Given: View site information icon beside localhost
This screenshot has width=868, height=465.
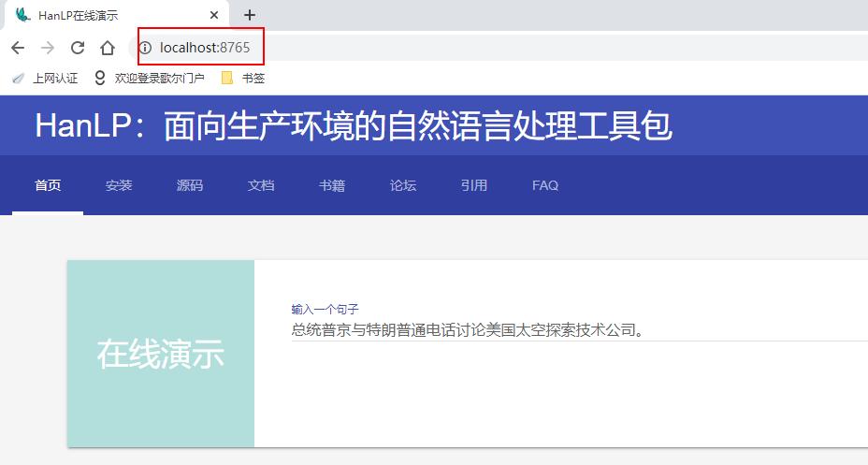Looking at the screenshot, I should pyautogui.click(x=145, y=48).
